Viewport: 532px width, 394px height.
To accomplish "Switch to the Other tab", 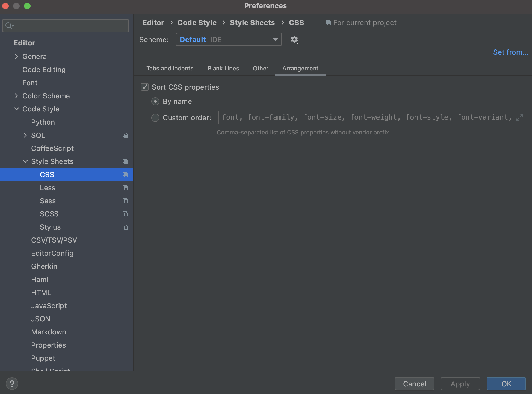I will click(261, 69).
